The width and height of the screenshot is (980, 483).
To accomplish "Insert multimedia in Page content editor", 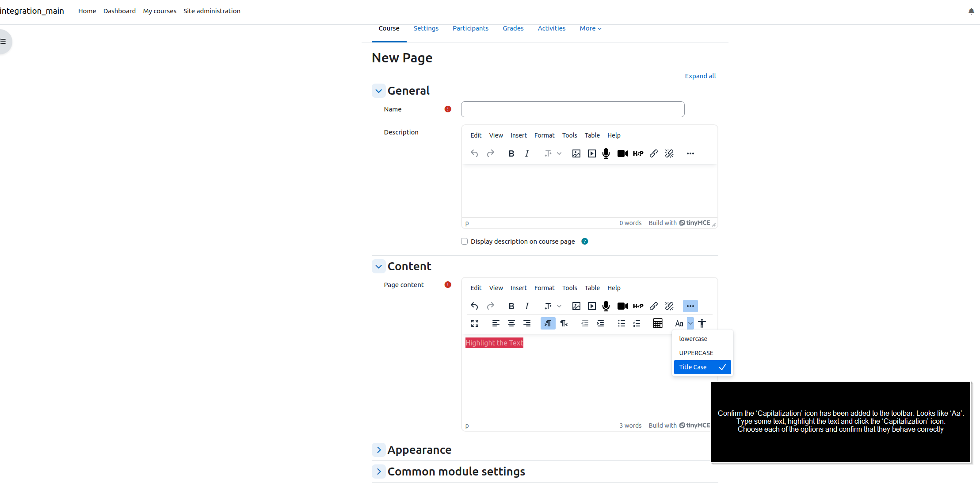I will click(x=592, y=306).
